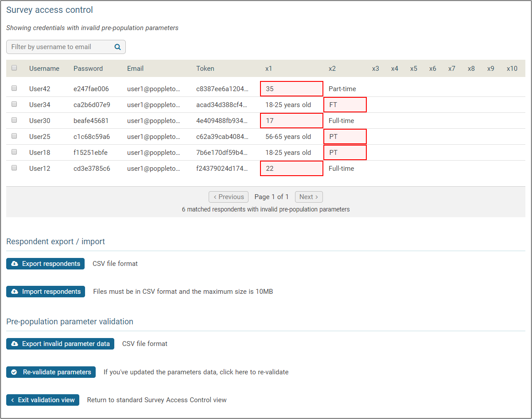Click Full-time value for User30
The image size is (532, 419).
click(342, 121)
